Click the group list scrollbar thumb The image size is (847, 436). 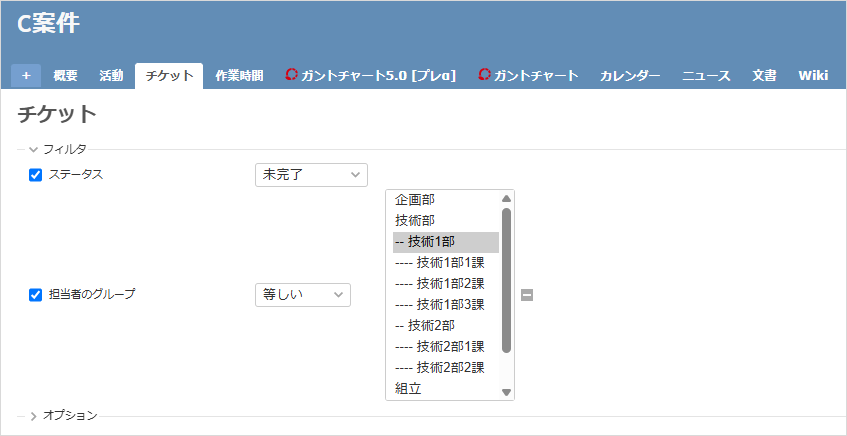coord(506,280)
